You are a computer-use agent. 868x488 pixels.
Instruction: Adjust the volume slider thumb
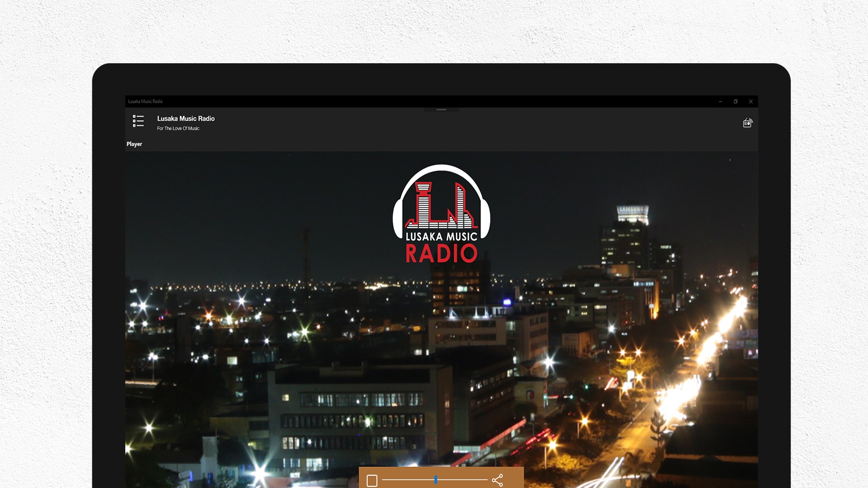click(436, 479)
